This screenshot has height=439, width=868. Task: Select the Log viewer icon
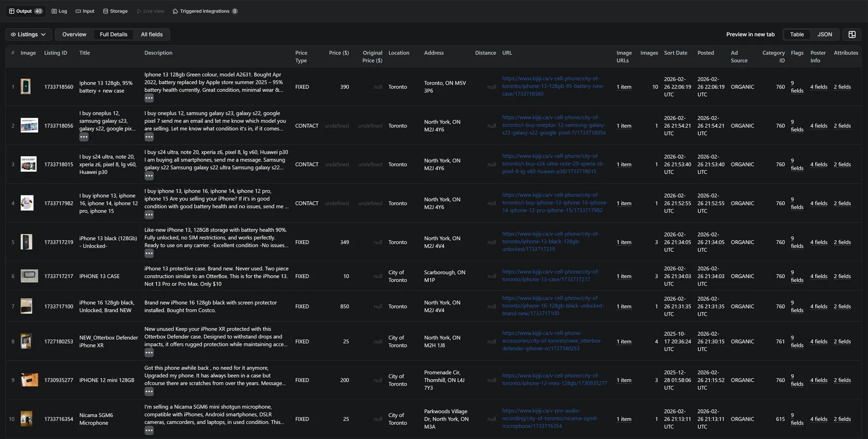55,11
